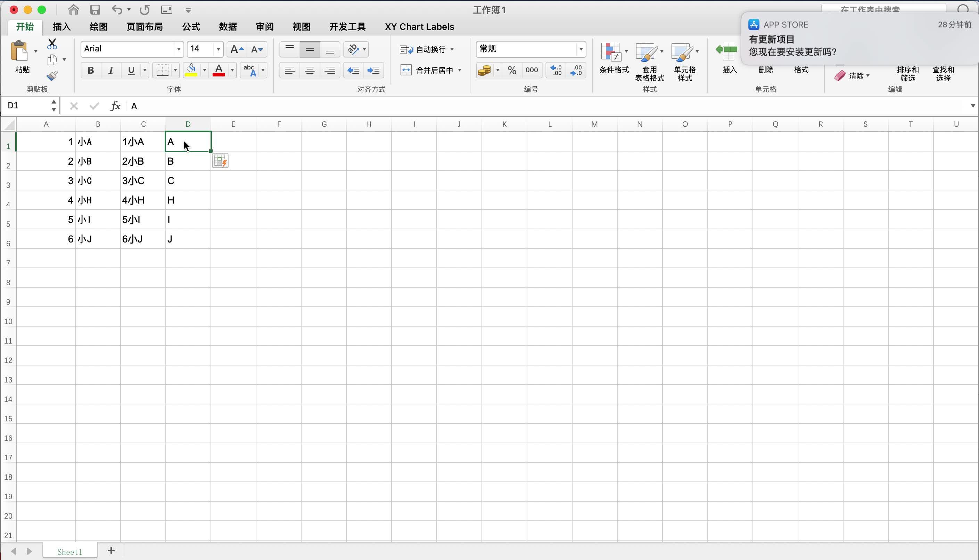Apply percent style
Viewport: 979px width, 560px height.
(x=512, y=70)
